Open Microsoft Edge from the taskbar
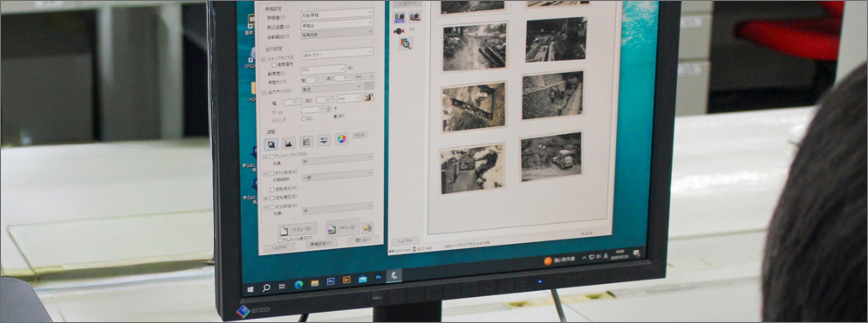The width and height of the screenshot is (868, 323). point(299,285)
